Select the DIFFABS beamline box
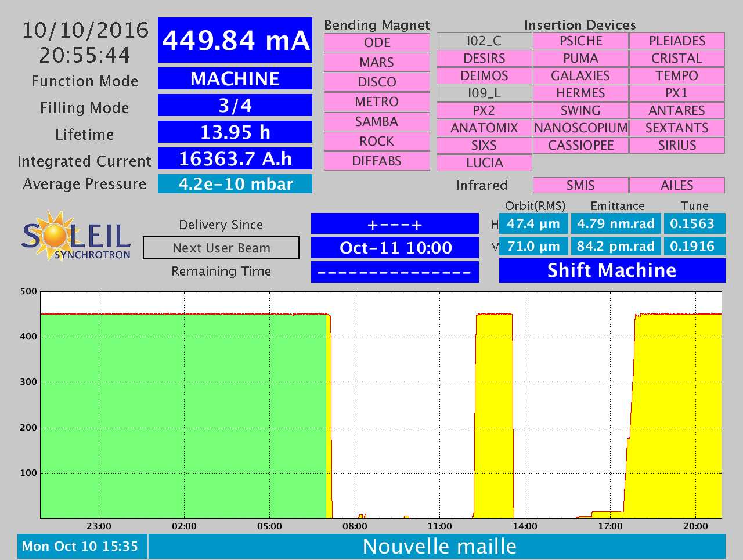This screenshot has width=743, height=560. [x=377, y=161]
